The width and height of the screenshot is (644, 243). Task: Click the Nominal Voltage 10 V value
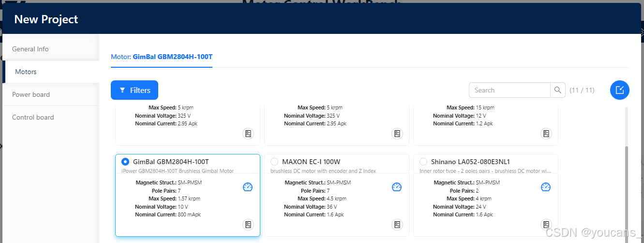point(183,207)
